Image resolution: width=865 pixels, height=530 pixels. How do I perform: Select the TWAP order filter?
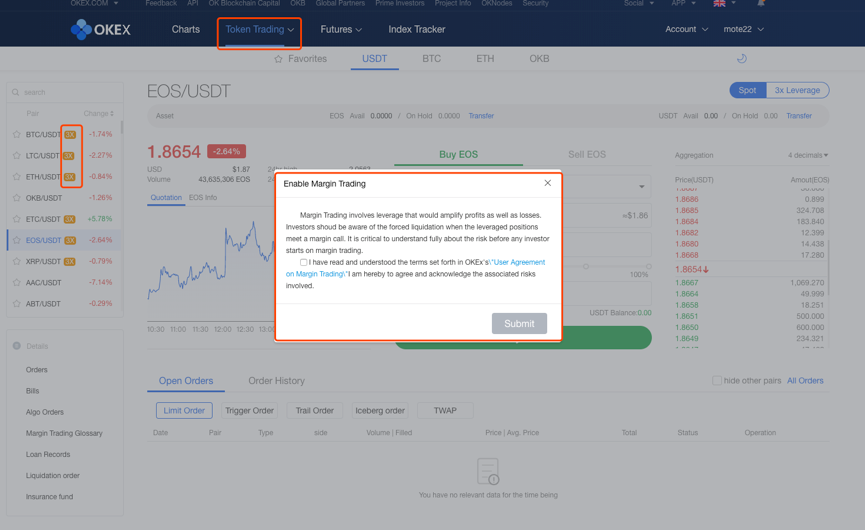445,410
